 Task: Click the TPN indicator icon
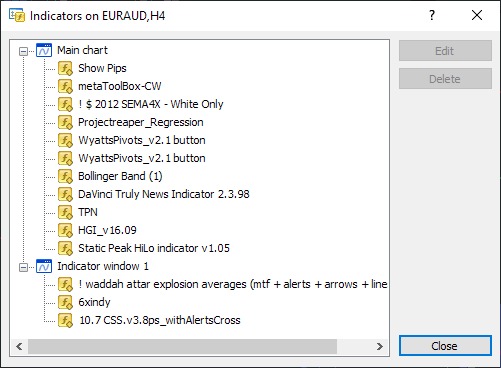(x=65, y=212)
